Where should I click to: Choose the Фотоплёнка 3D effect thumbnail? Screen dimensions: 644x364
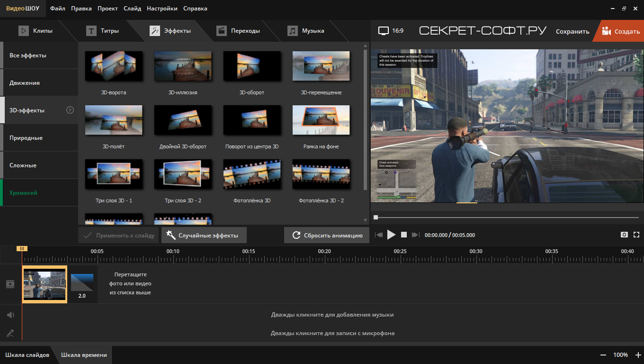(252, 174)
